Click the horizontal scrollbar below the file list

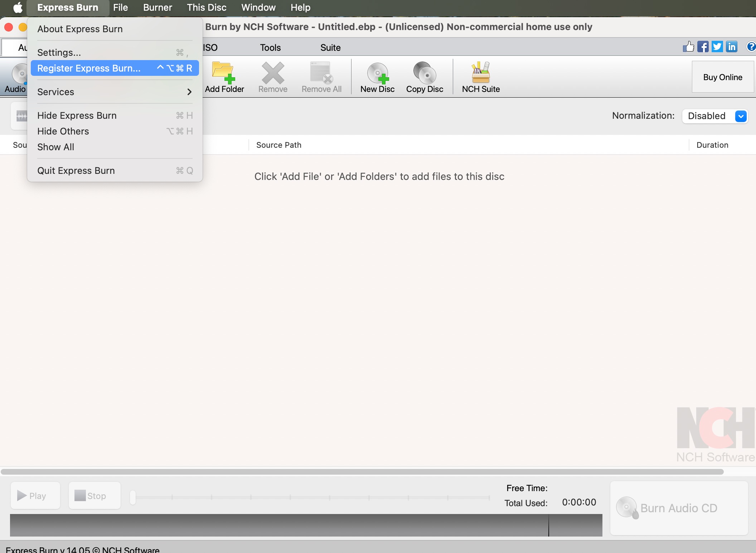362,472
